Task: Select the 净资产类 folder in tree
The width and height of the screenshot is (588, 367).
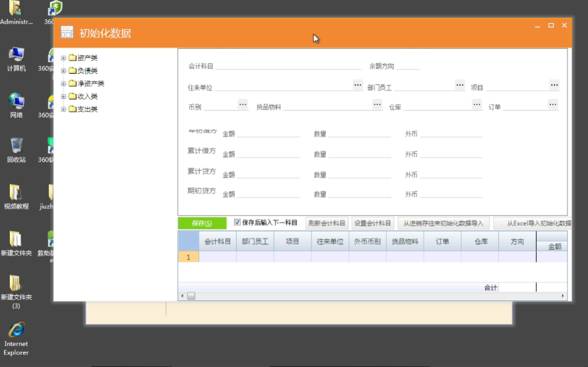Action: click(90, 84)
